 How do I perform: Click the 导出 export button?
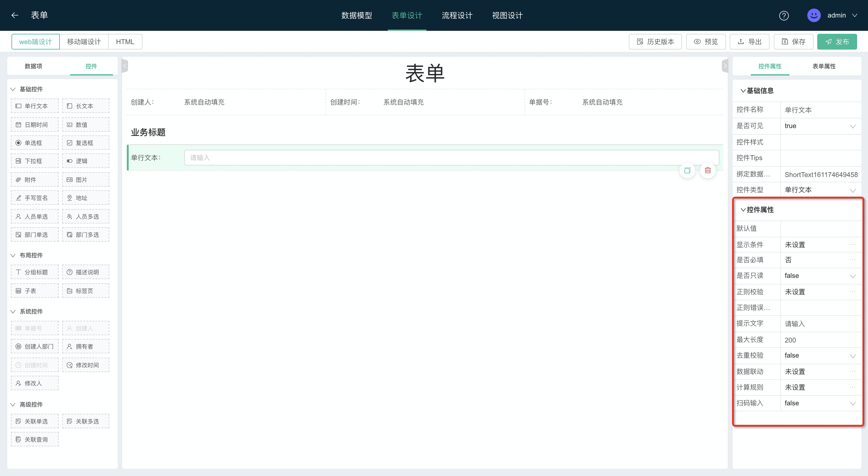pyautogui.click(x=749, y=42)
